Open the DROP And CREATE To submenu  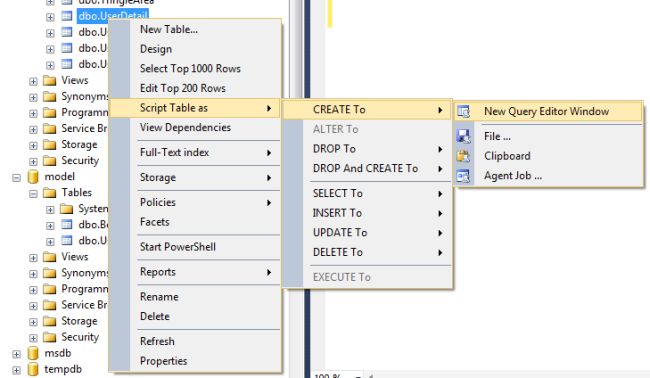point(365,168)
